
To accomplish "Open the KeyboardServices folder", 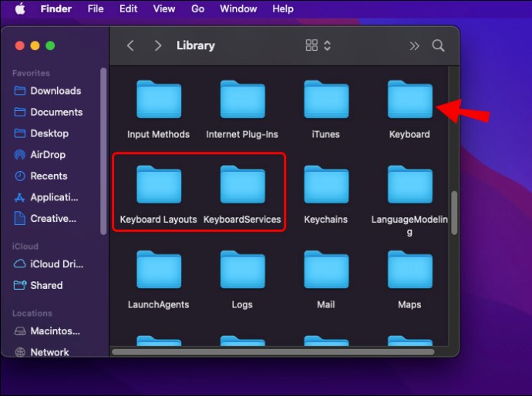I will pyautogui.click(x=242, y=186).
